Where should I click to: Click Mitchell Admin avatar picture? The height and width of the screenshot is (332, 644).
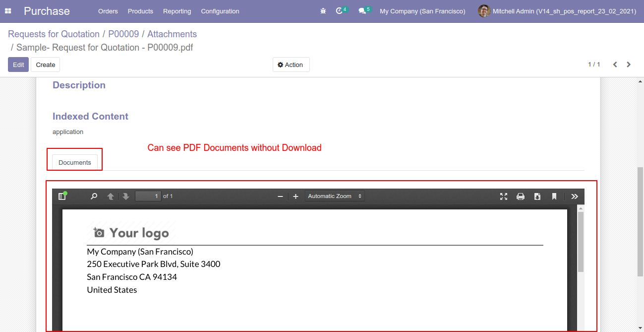pos(484,11)
